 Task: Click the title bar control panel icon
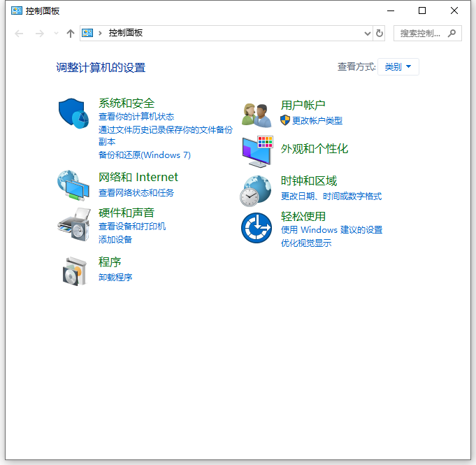pos(17,10)
